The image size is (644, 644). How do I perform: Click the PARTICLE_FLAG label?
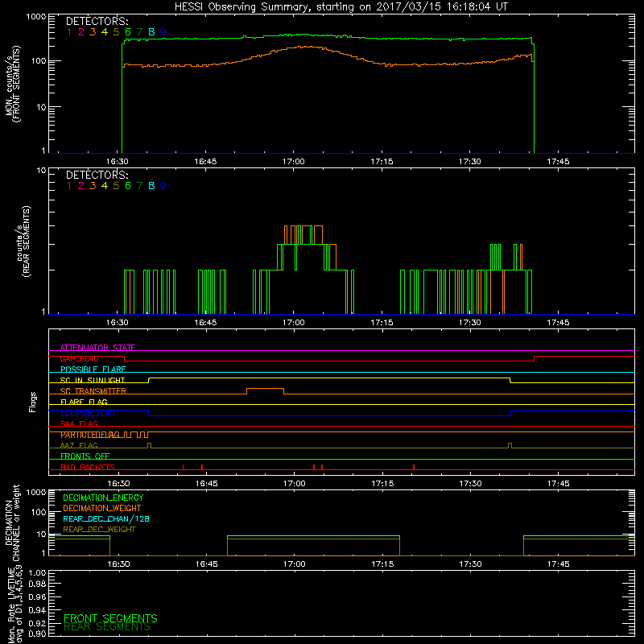coord(90,435)
